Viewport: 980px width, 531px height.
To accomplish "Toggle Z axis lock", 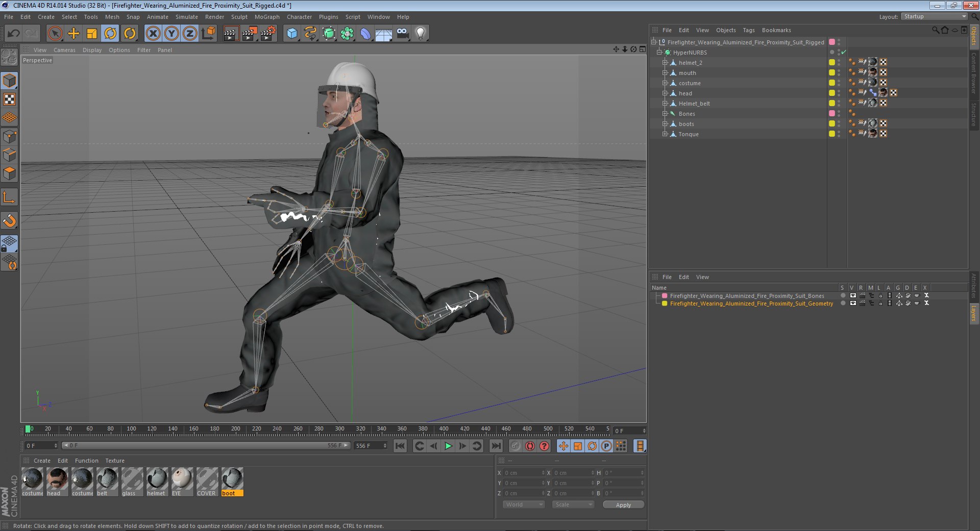I will coord(190,34).
